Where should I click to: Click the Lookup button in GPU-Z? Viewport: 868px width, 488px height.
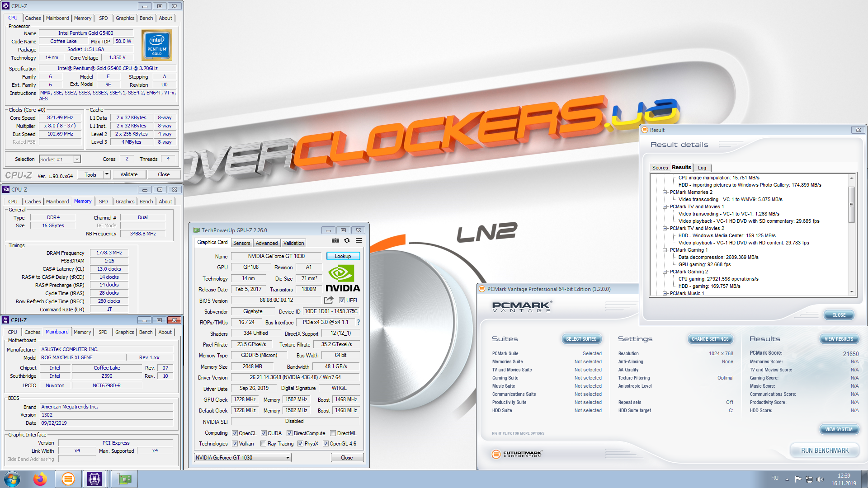[x=343, y=256]
